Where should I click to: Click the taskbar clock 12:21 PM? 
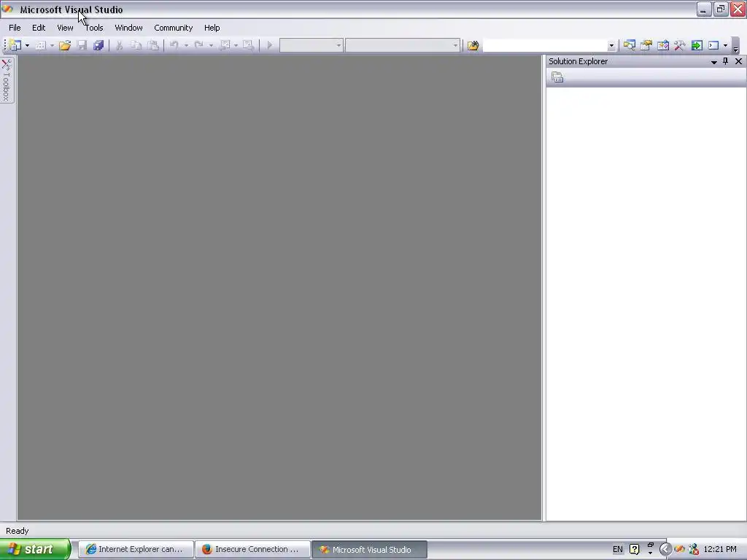tap(720, 549)
